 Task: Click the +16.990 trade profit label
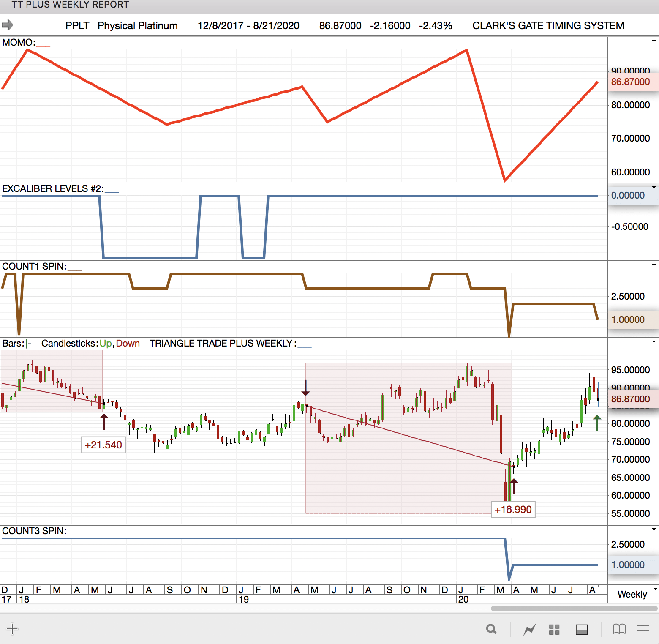pos(513,510)
